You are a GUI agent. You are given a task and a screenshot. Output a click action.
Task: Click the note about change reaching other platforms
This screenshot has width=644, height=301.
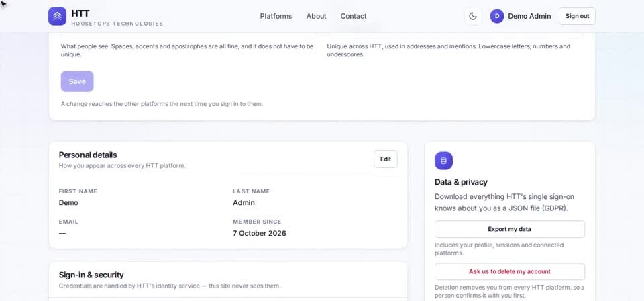pyautogui.click(x=162, y=104)
